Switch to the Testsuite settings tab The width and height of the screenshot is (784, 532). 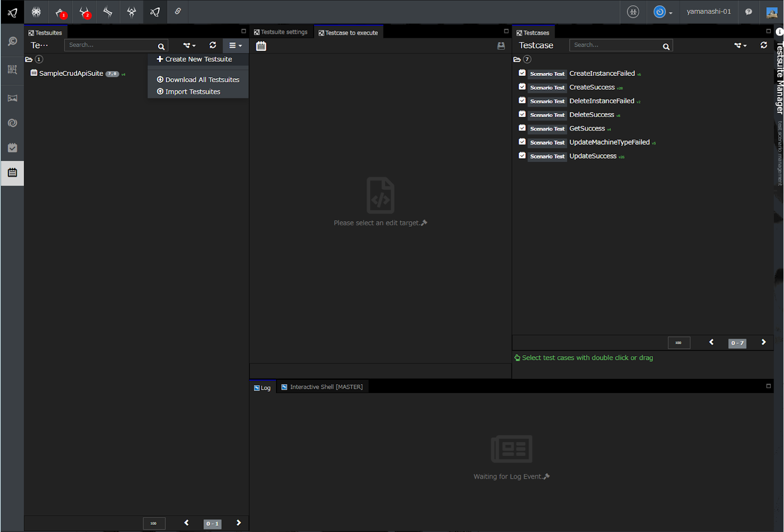[281, 33]
